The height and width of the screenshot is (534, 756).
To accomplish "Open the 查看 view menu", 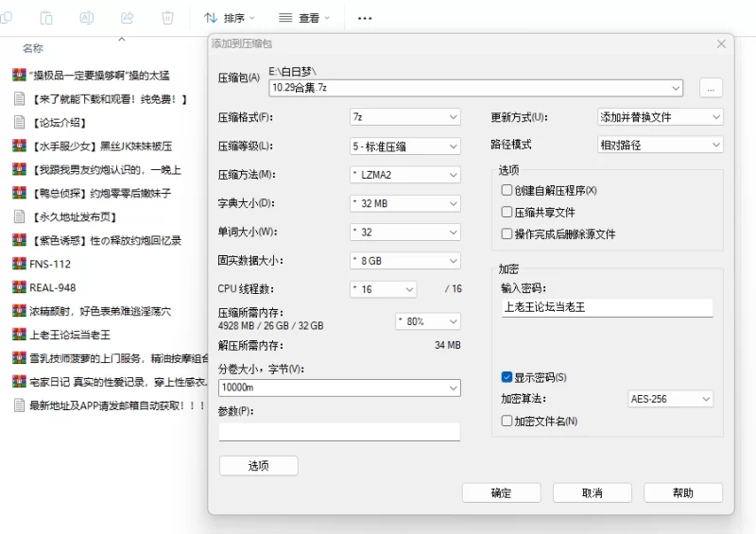I will tap(304, 18).
